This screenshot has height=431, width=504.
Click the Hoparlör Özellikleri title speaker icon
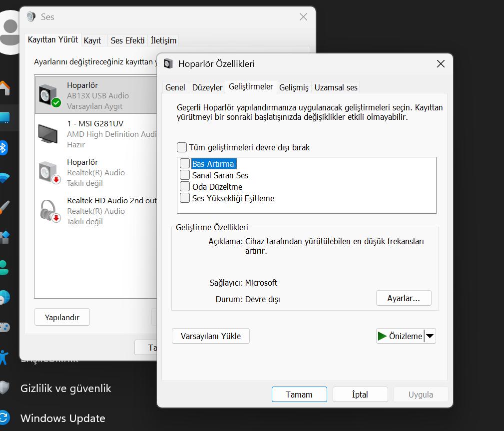click(x=168, y=63)
